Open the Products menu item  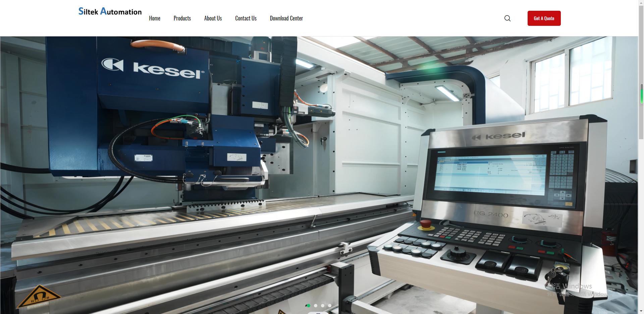tap(182, 18)
